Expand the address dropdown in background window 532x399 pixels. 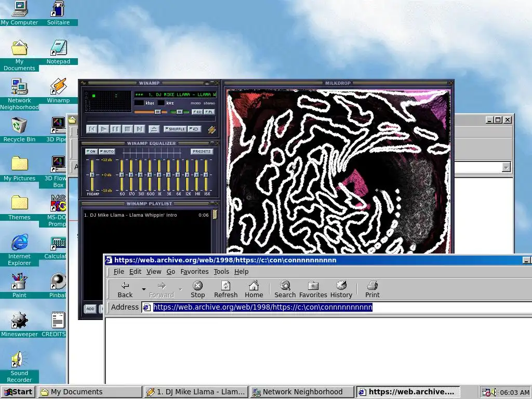pos(506,167)
